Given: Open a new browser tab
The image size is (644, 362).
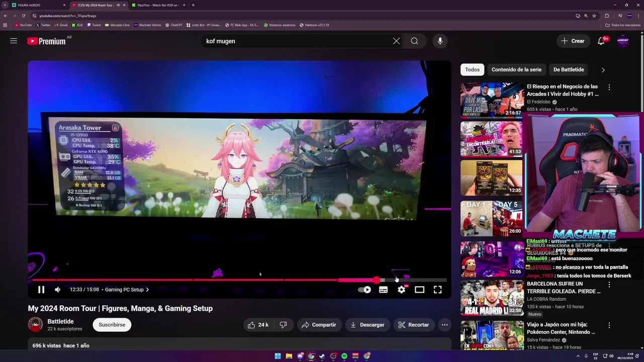Looking at the screenshot, I should tap(193, 5).
